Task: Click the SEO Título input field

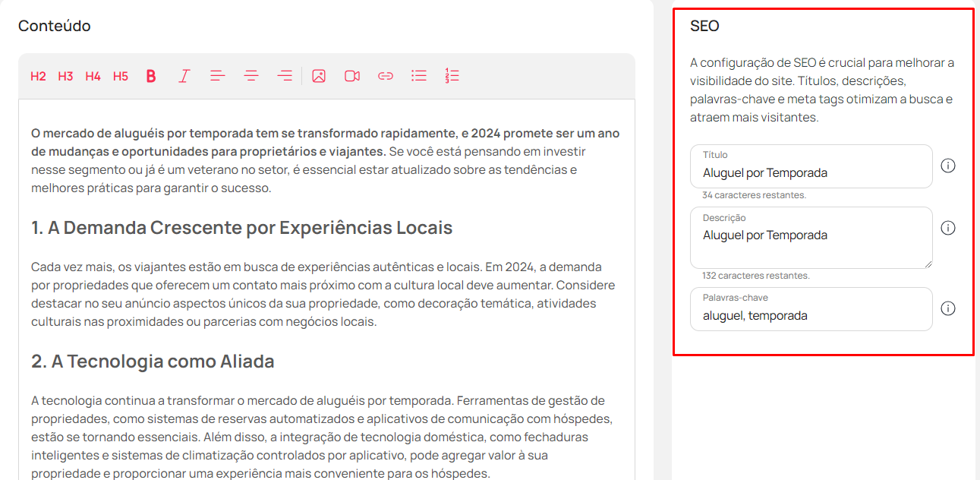Action: coord(811,166)
